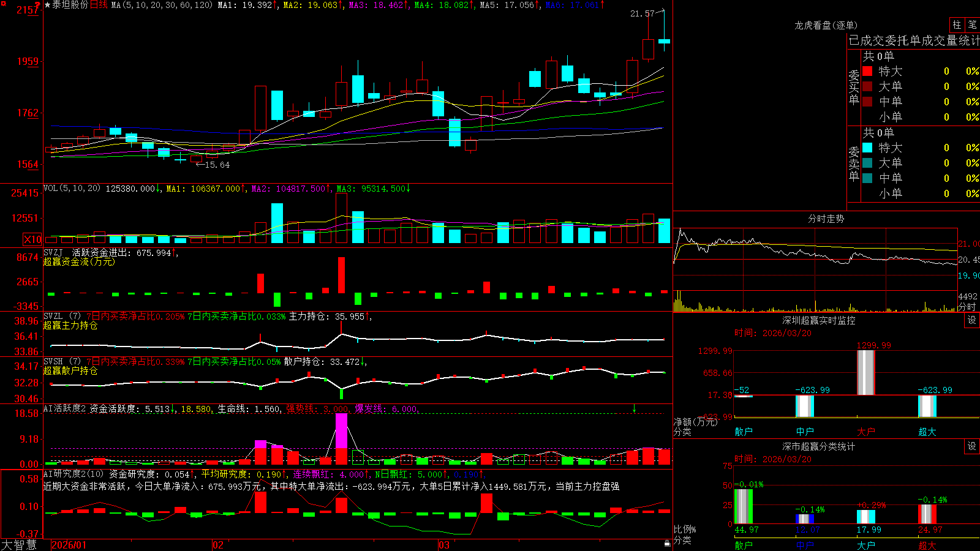Image resolution: width=980 pixels, height=551 pixels.
Task: Click the lock icon on the timeline
Action: tap(668, 544)
